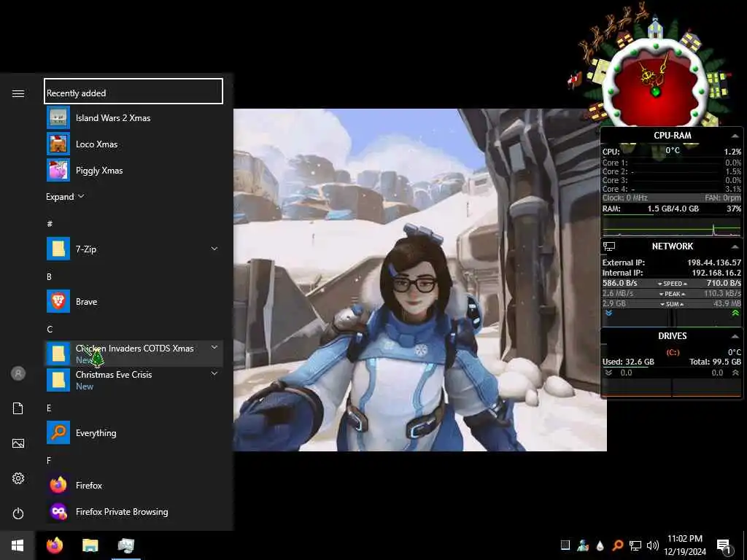
Task: Click the taskbar clock showing 11:02 PM
Action: pyautogui.click(x=684, y=545)
